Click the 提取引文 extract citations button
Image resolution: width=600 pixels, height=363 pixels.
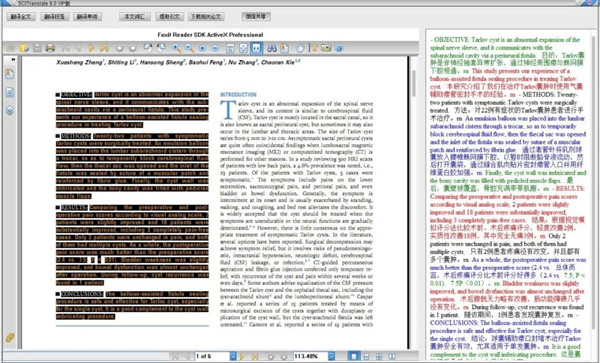[x=170, y=17]
